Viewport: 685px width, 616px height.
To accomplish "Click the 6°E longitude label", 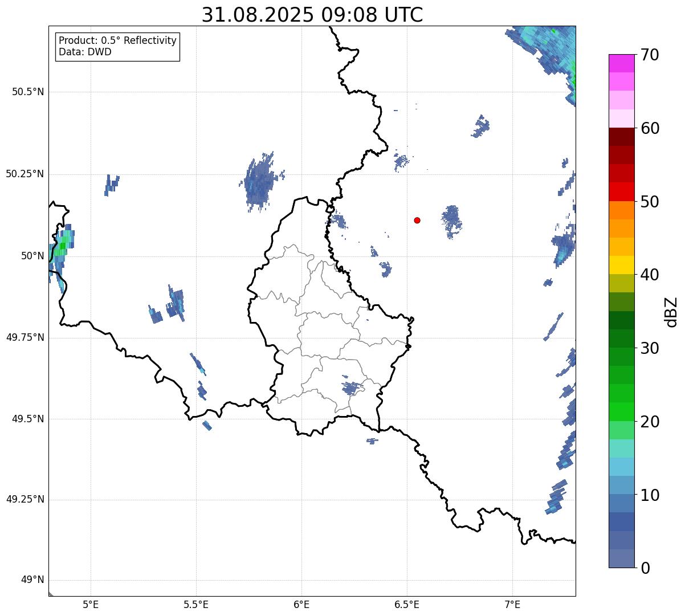I will tap(302, 604).
